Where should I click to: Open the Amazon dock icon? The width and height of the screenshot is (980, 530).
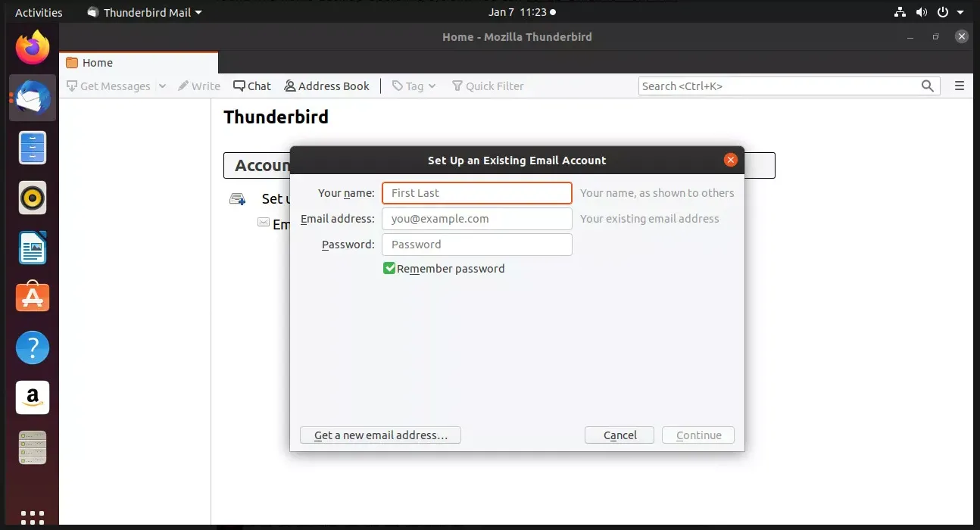[x=33, y=397]
